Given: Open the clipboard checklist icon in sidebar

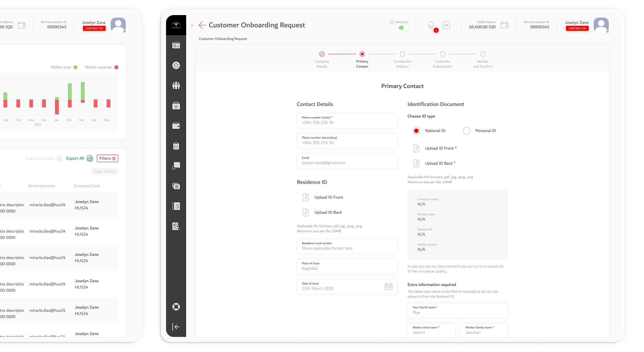Looking at the screenshot, I should point(176,146).
